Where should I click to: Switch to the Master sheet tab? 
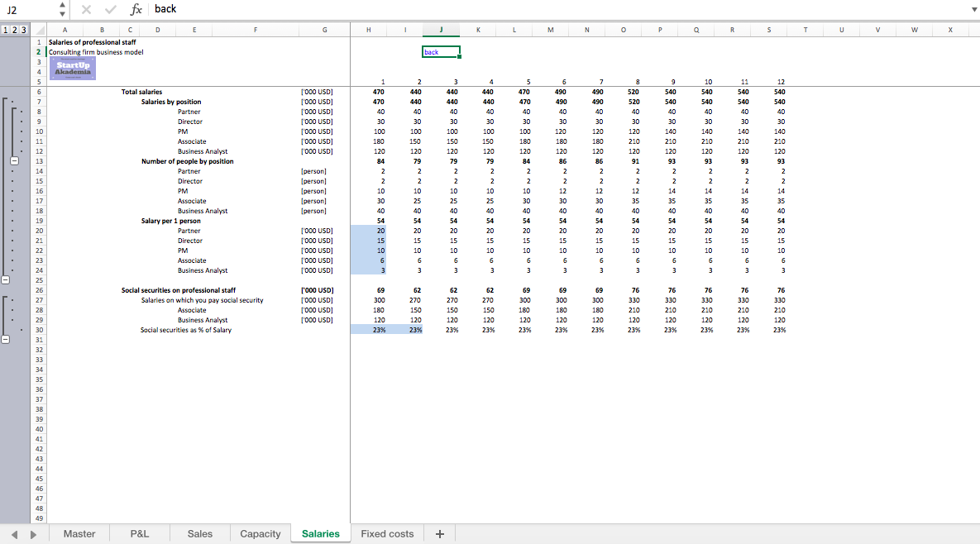[x=79, y=533]
